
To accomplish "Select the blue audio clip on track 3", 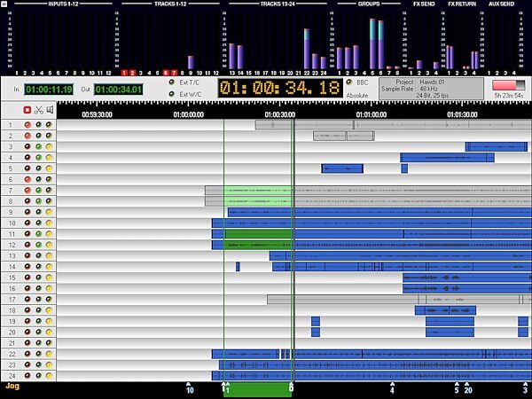I will pos(497,146).
